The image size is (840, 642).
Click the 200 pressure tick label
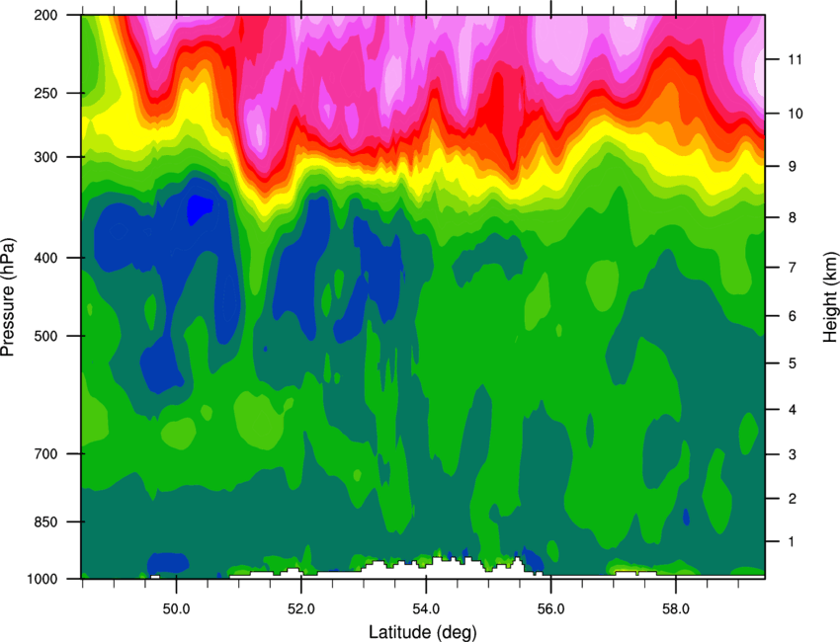tap(45, 16)
